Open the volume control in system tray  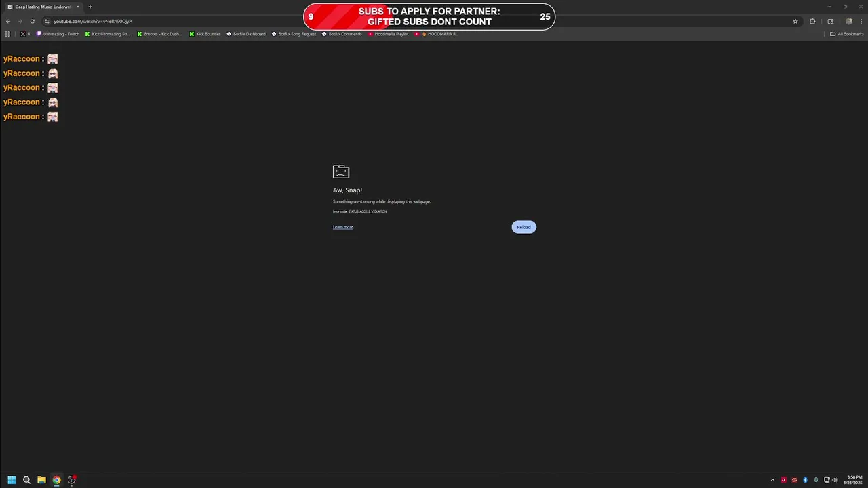coord(835,480)
